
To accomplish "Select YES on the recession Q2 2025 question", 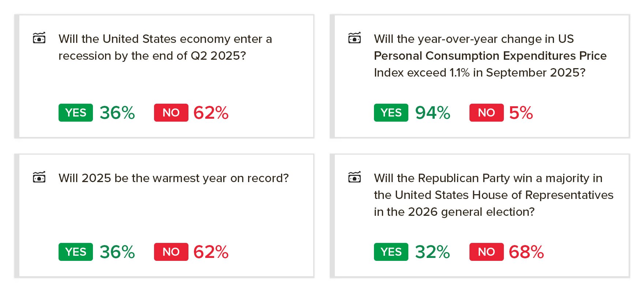I will 76,112.
